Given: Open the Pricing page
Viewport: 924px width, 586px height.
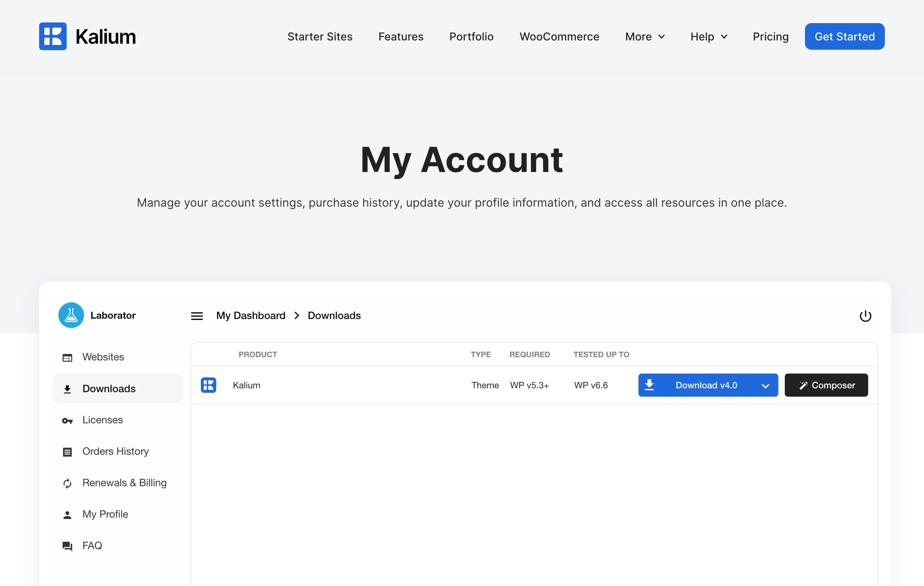Looking at the screenshot, I should coord(771,37).
